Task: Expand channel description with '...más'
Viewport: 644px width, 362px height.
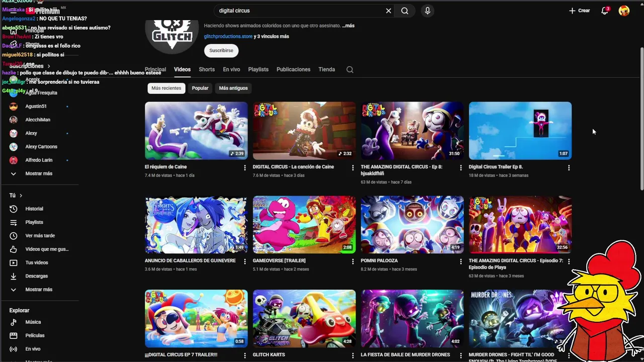Action: click(348, 26)
